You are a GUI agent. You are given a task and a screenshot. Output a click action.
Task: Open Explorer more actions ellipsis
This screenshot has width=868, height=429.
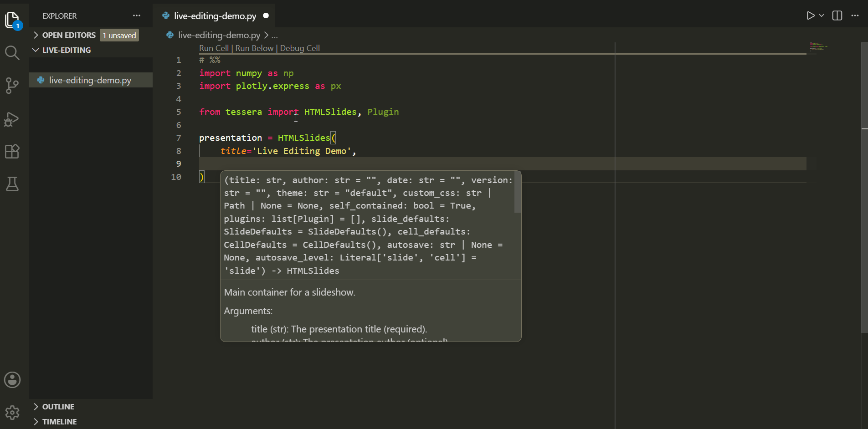137,15
